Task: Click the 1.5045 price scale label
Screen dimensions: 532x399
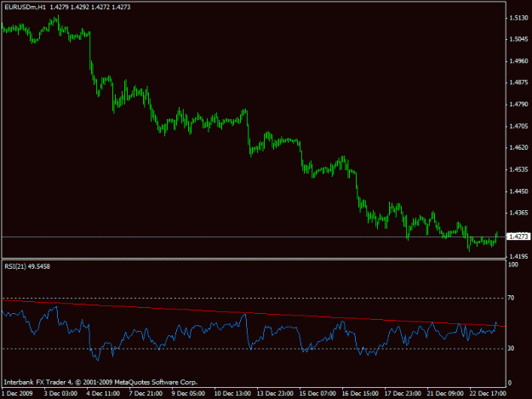Action: 518,39
